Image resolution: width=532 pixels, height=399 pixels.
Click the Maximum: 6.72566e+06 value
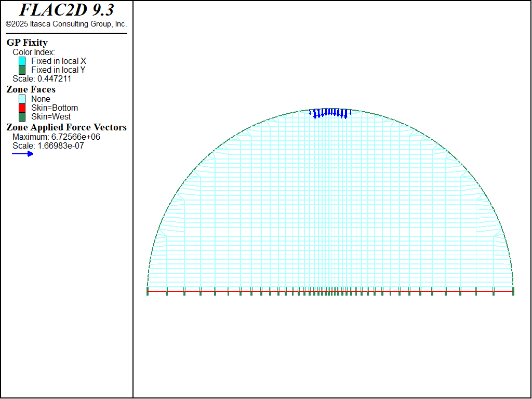(56, 137)
